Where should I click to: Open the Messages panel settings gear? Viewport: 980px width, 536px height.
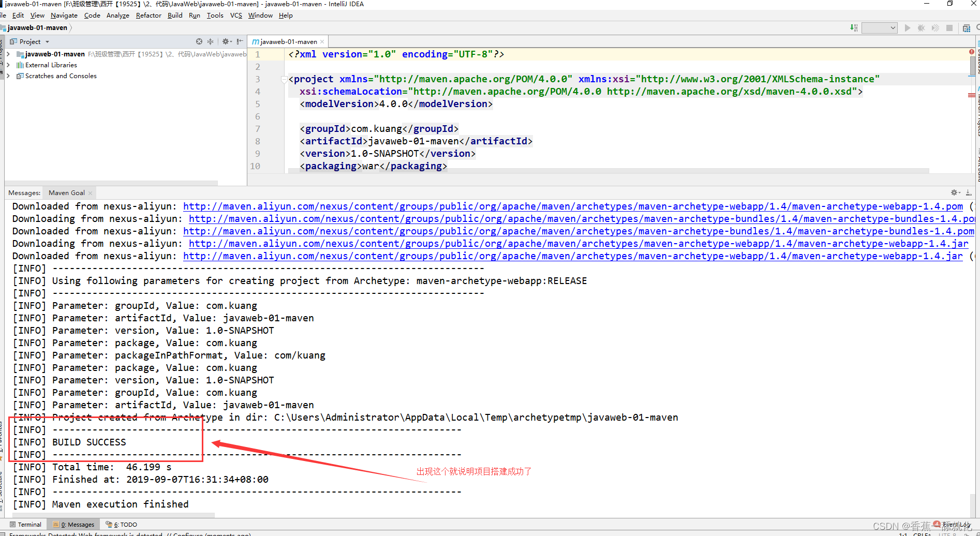point(955,192)
